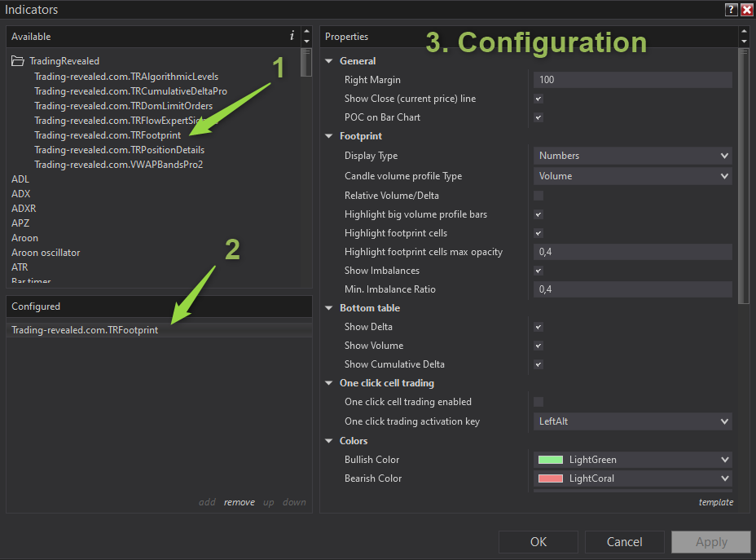Select TRAlgorithmicLevels indicator

126,77
